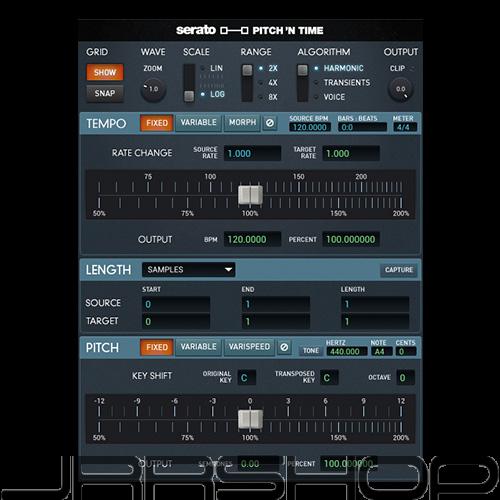Viewport: 500px width, 500px height.
Task: Click the tempo rate change slider handle
Action: pyautogui.click(x=250, y=195)
